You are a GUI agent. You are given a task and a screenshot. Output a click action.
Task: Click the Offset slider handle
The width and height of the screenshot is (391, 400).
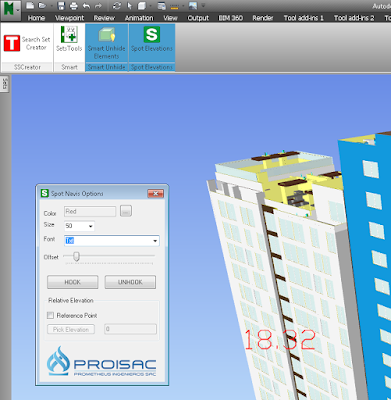pos(76,256)
